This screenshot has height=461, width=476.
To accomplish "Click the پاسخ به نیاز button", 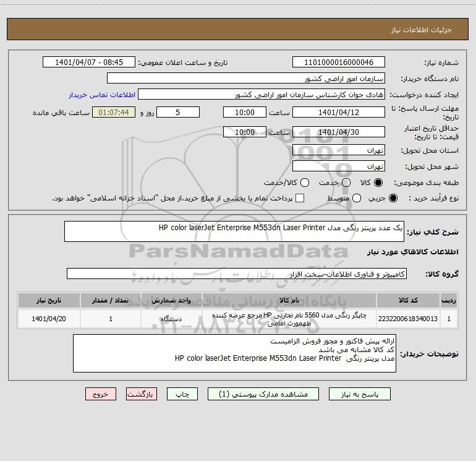I will (360, 394).
